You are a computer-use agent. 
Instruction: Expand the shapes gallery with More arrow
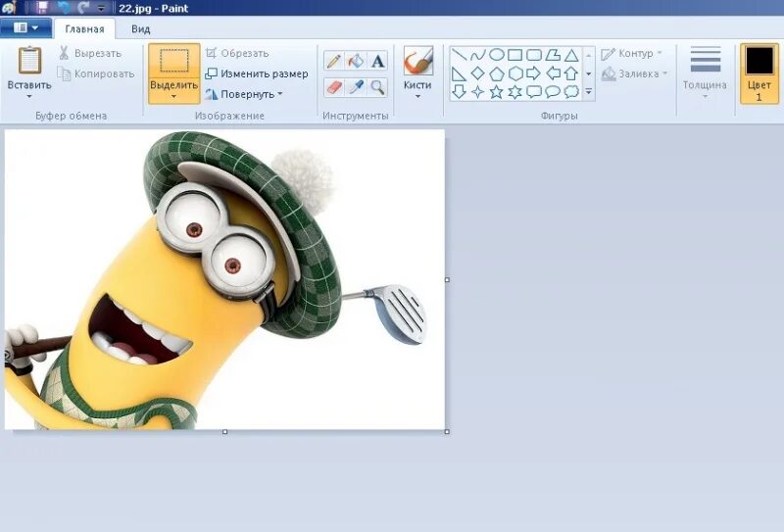click(x=589, y=91)
